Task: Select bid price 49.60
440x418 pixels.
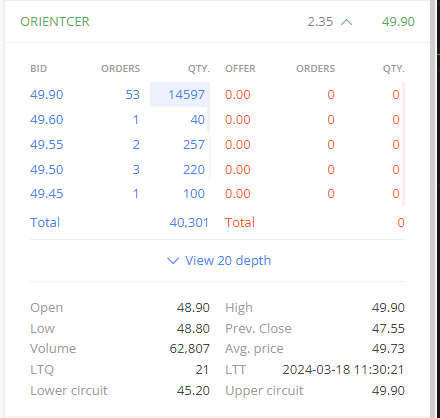Action: [x=46, y=120]
